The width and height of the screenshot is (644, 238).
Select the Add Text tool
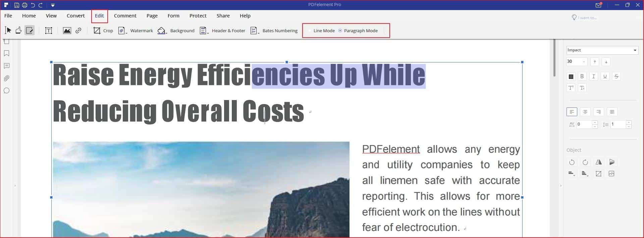point(49,31)
